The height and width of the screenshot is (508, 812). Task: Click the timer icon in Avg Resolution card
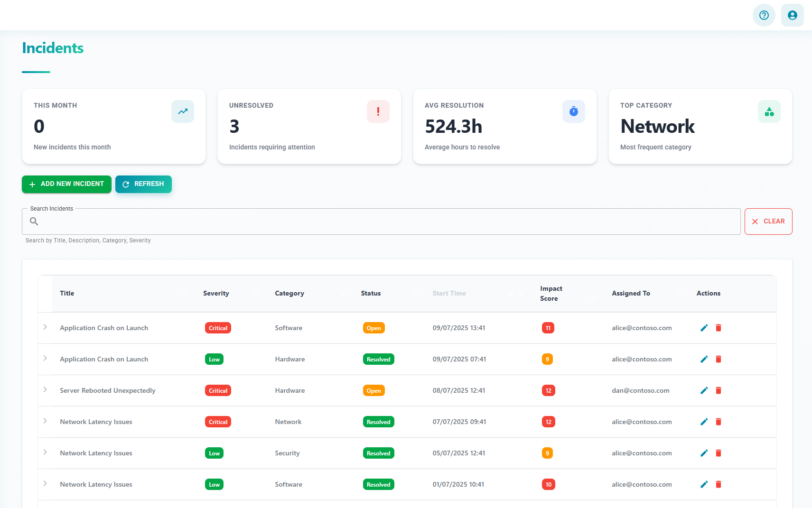pyautogui.click(x=573, y=111)
